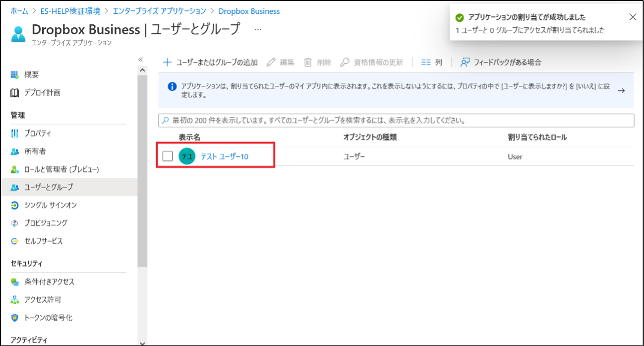644x346 pixels.
Task: Open アクセス許可 menu item
Action: pos(43,300)
